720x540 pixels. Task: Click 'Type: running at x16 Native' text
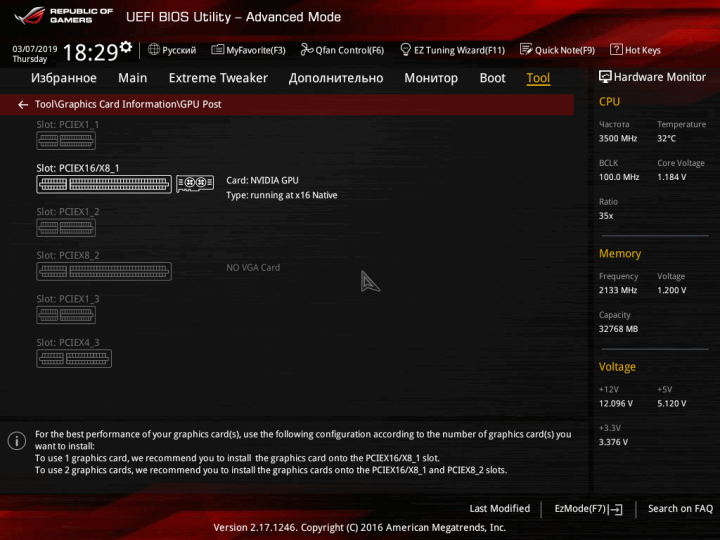[281, 195]
